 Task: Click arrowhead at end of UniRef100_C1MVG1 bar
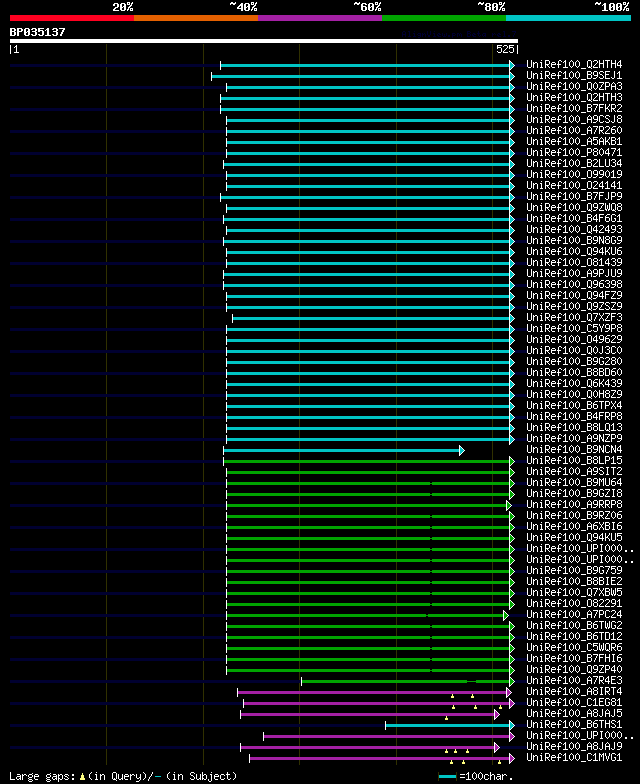coord(512,758)
